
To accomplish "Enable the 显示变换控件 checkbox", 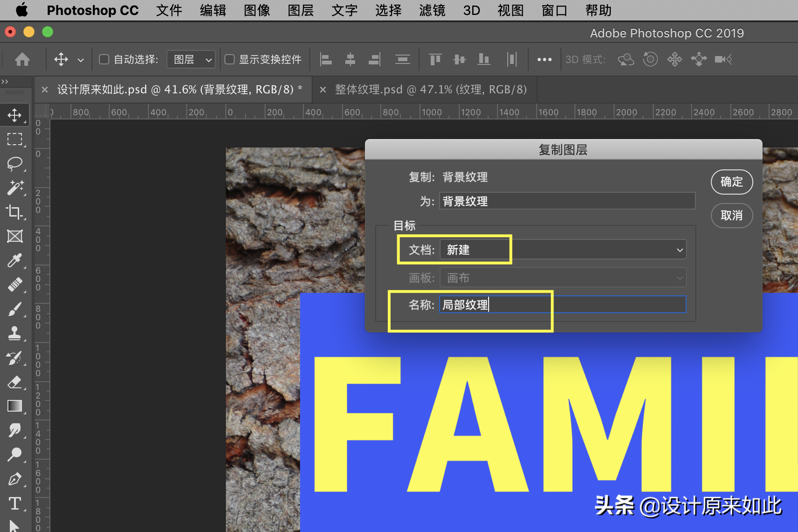I will click(230, 59).
